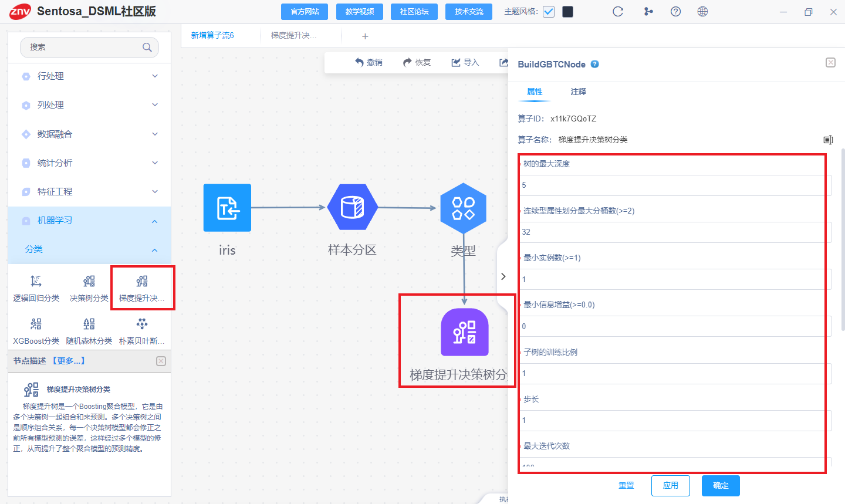The width and height of the screenshot is (845, 504).
Task: Click the 确定 confirm button
Action: click(721, 486)
